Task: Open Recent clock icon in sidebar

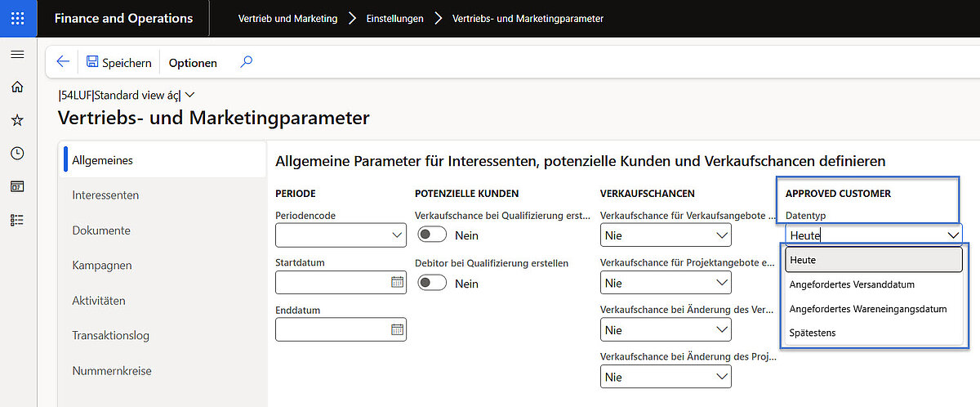Action: coord(17,154)
